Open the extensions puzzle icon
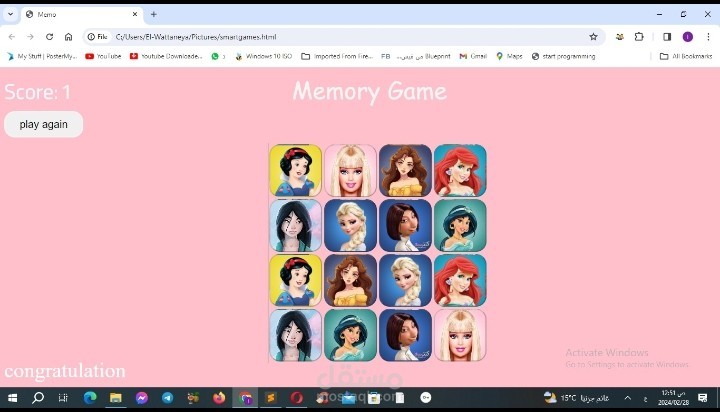Screen dimensions: 720x412 click(639, 37)
